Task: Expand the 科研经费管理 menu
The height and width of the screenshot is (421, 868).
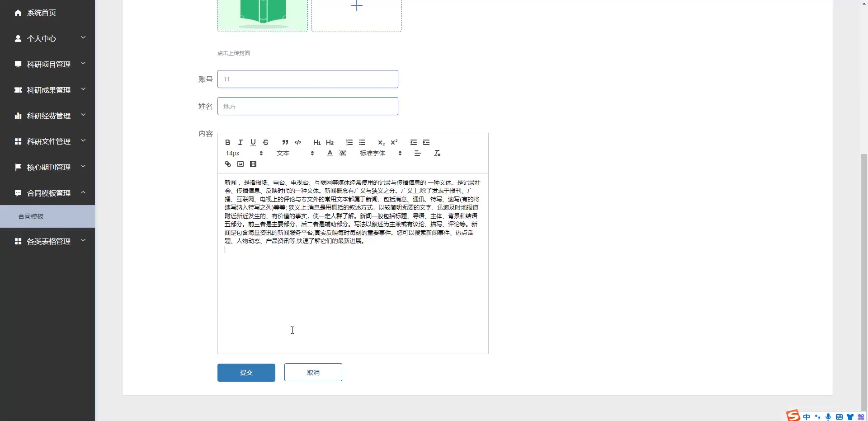Action: point(47,116)
